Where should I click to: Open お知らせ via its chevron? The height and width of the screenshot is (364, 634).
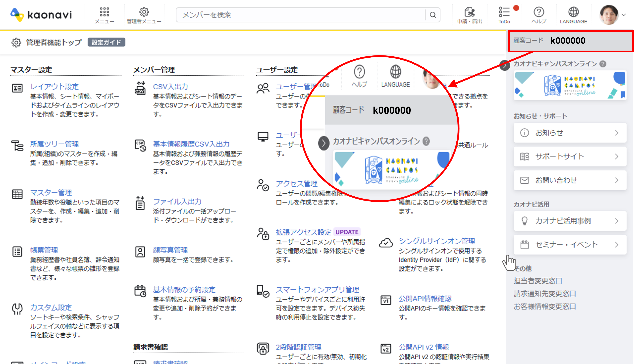(x=617, y=133)
